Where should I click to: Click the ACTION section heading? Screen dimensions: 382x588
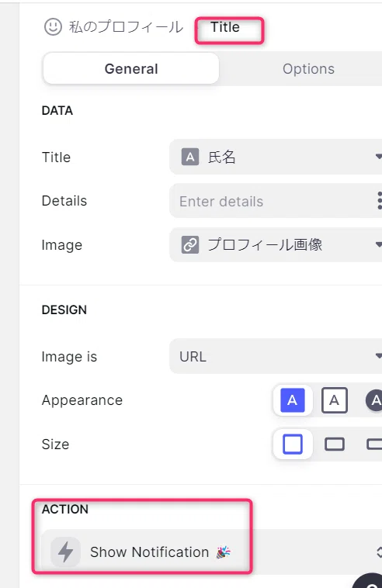(65, 509)
